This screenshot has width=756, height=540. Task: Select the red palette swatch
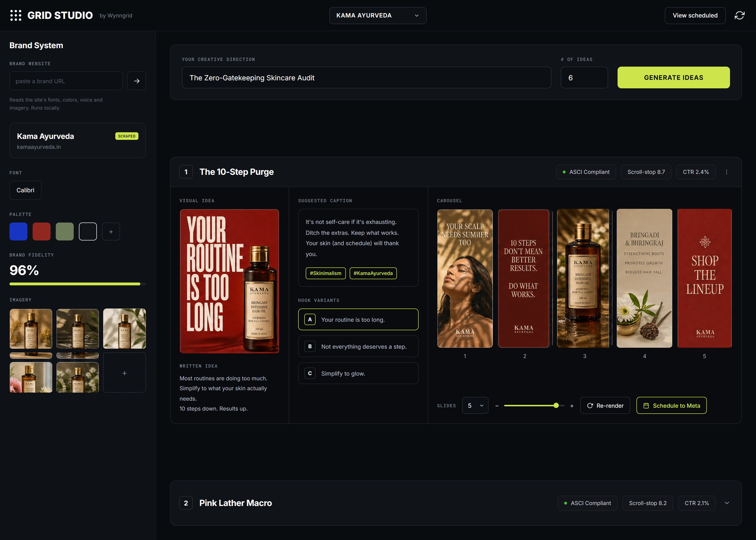click(x=42, y=231)
